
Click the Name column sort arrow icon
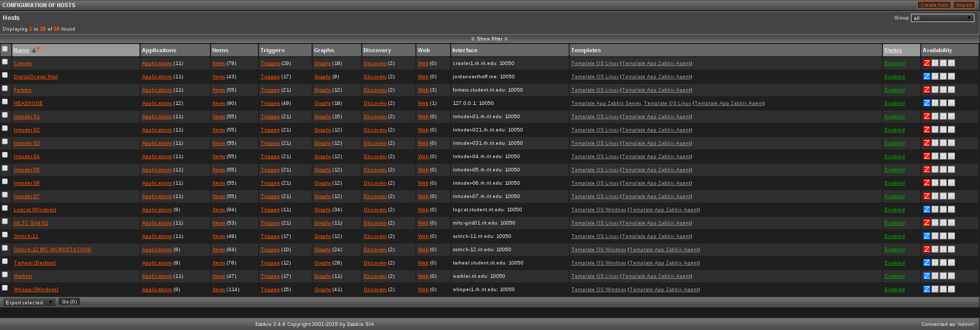(36, 50)
